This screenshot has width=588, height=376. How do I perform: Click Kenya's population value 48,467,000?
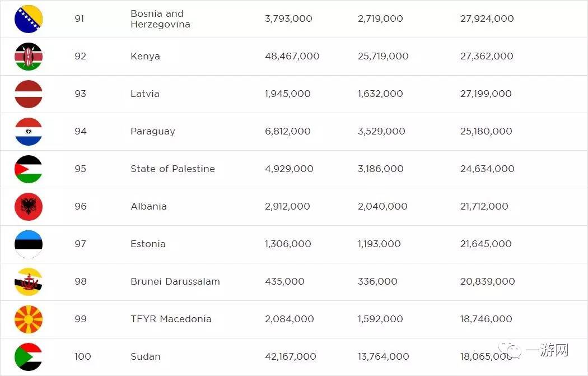(x=292, y=56)
